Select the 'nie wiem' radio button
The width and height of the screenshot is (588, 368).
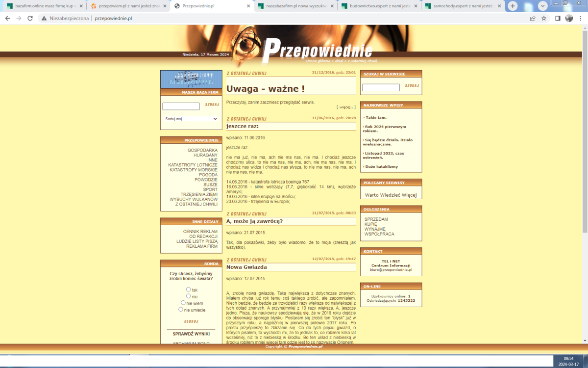click(x=183, y=303)
